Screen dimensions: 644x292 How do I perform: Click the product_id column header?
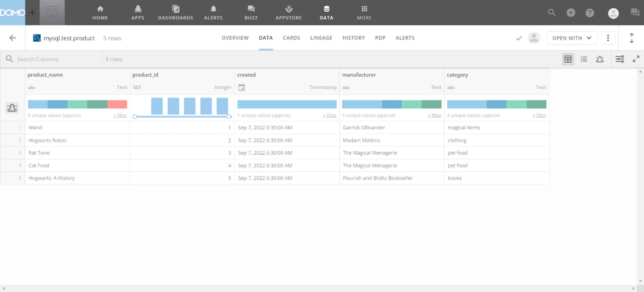point(145,75)
